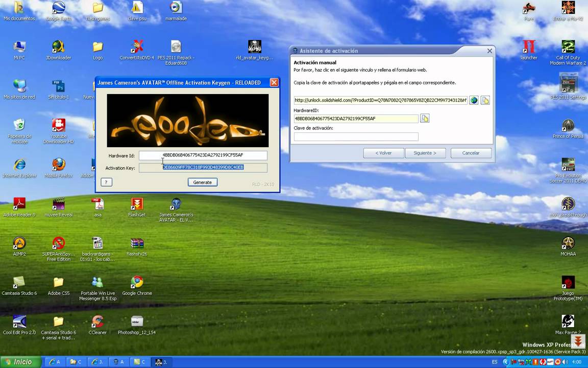Image resolution: width=588 pixels, height=368 pixels.
Task: Click the Hardware Id field in keygen
Action: [x=203, y=155]
